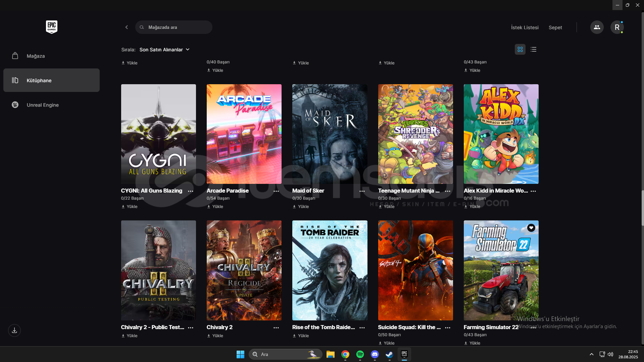Open İstek Listesi wishlist

(525, 28)
